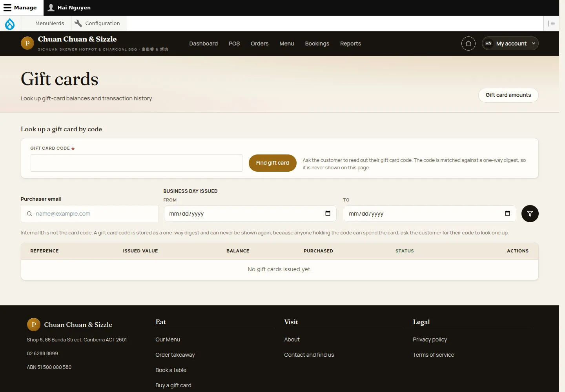The image size is (565, 392).
Task: Open the Menu nav link
Action: tap(287, 44)
